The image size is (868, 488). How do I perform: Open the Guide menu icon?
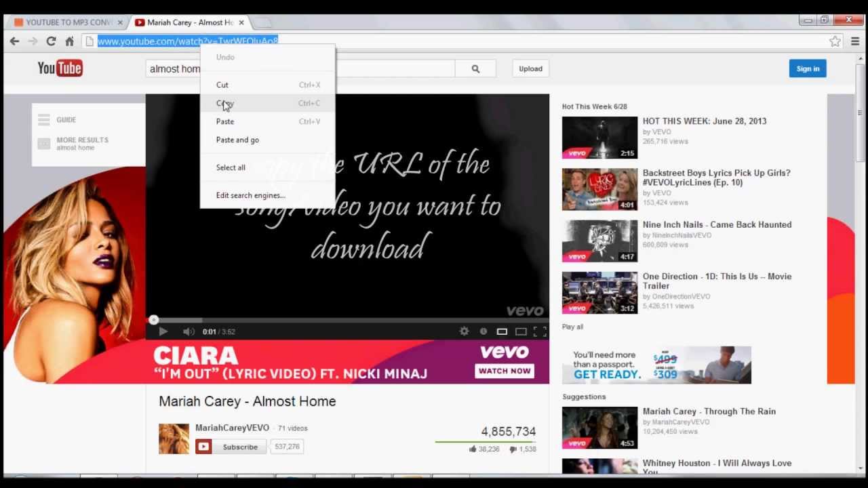pyautogui.click(x=44, y=120)
